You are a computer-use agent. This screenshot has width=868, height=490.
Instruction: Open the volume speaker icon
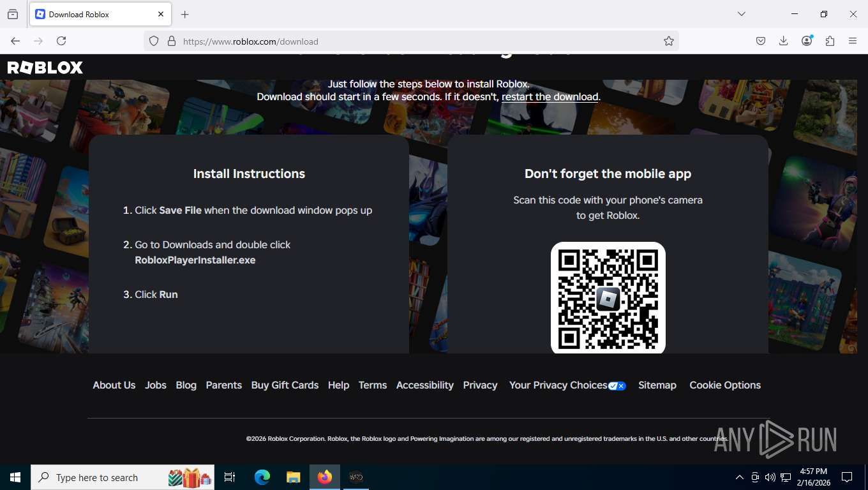pyautogui.click(x=770, y=477)
